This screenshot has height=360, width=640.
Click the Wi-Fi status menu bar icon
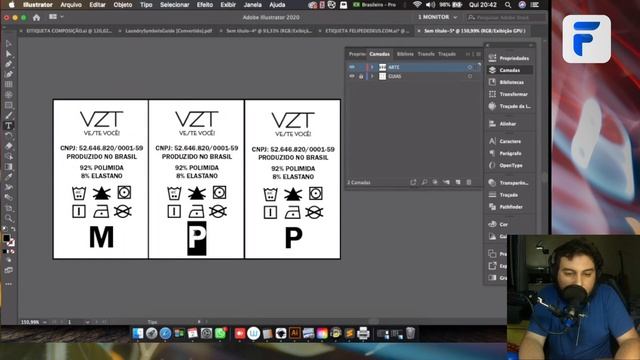tap(417, 5)
